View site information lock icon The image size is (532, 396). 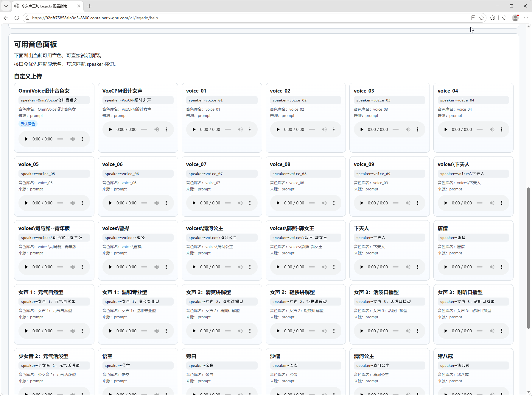pos(27,18)
